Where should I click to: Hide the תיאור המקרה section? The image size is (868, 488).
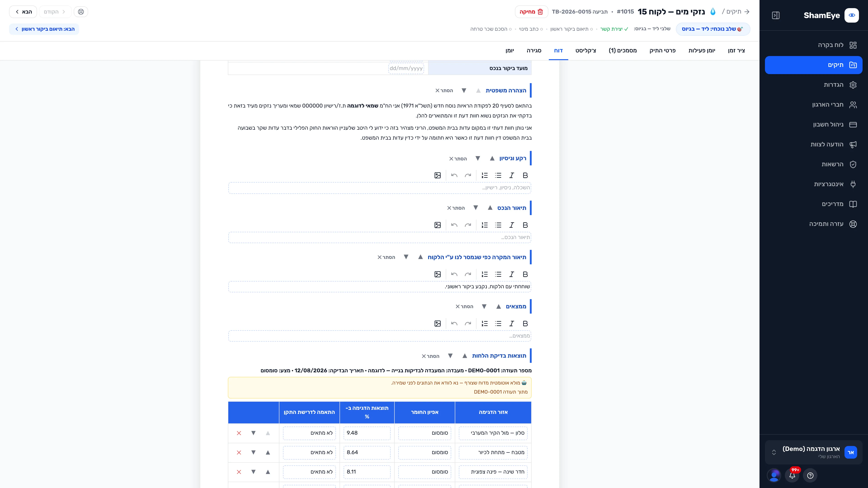tap(386, 257)
